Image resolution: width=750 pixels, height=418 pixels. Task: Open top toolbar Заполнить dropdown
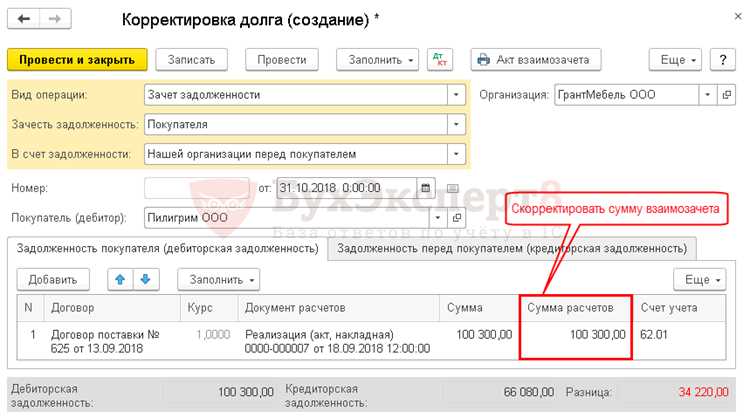tap(377, 60)
